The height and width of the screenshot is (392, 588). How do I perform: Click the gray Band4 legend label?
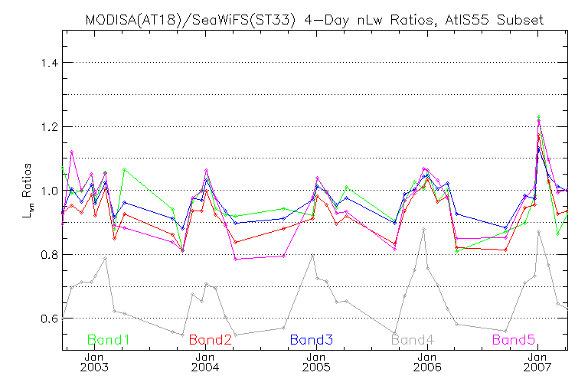pyautogui.click(x=413, y=340)
